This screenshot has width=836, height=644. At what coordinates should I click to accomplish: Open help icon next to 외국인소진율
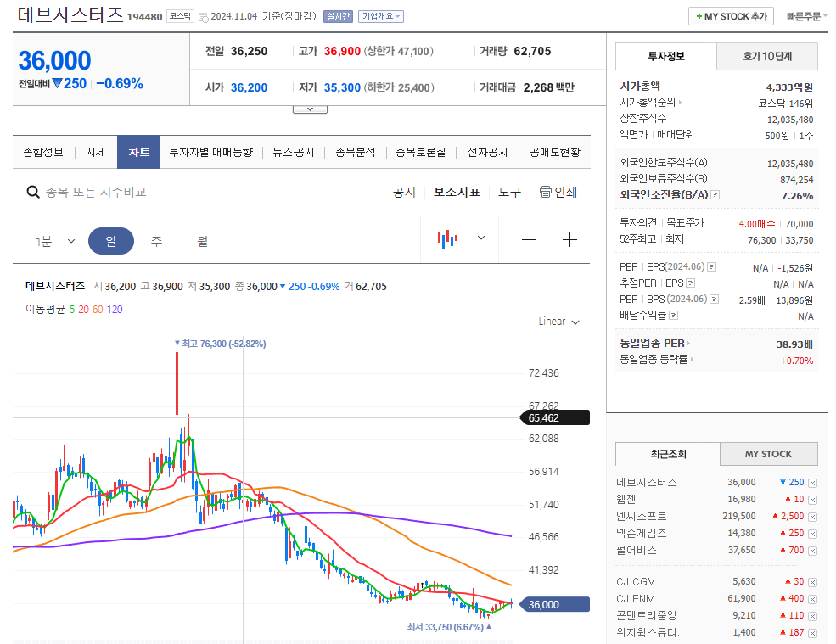(x=715, y=195)
